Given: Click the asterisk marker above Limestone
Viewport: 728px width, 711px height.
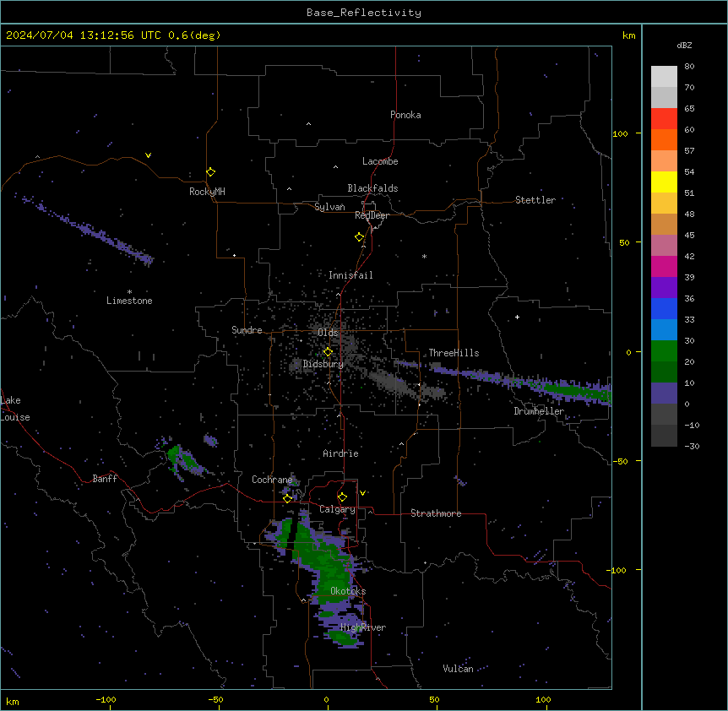Looking at the screenshot, I should (x=129, y=292).
